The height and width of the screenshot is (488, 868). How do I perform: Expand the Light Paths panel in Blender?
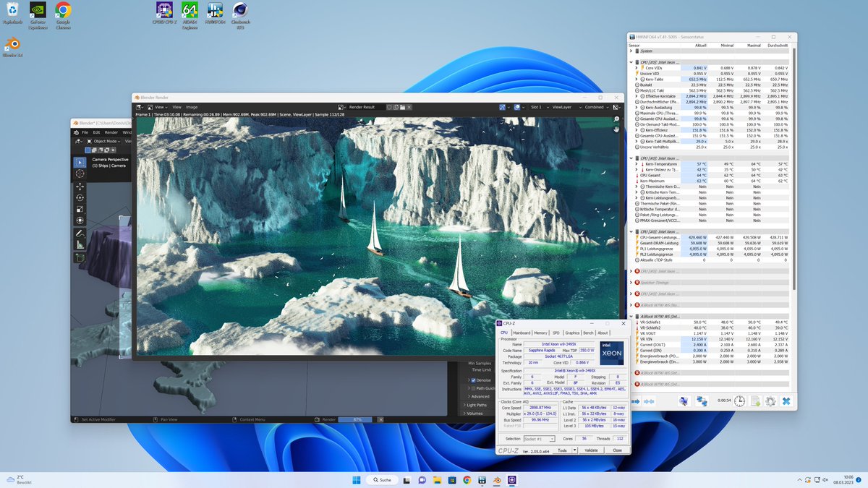click(476, 405)
